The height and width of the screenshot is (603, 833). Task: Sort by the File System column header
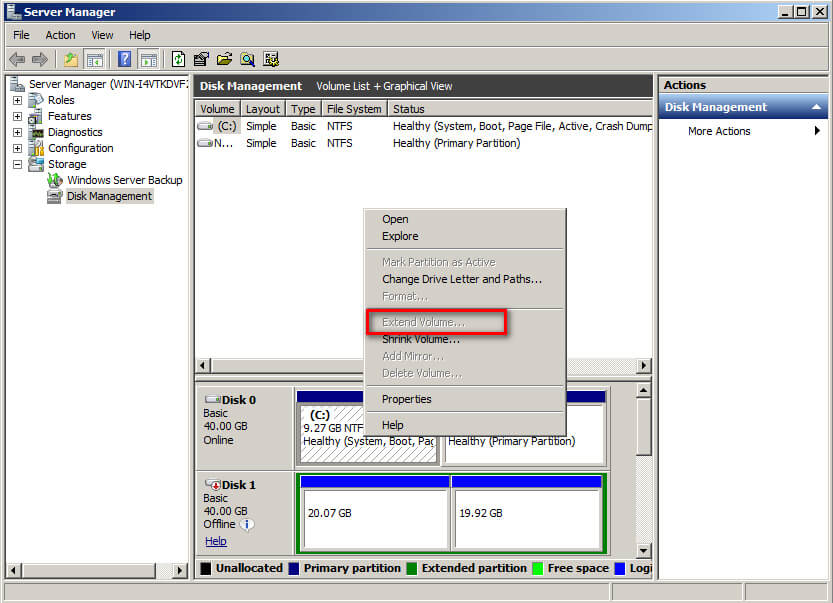(354, 109)
